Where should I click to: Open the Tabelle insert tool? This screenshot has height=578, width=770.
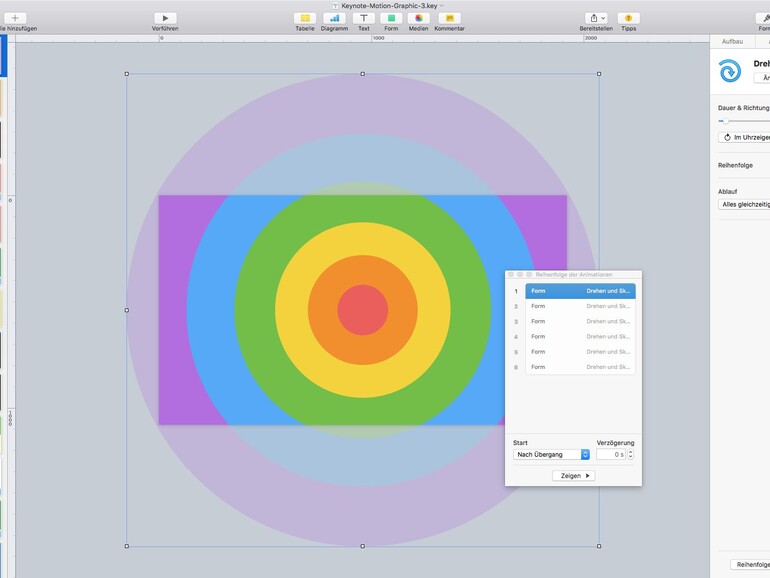click(x=305, y=18)
